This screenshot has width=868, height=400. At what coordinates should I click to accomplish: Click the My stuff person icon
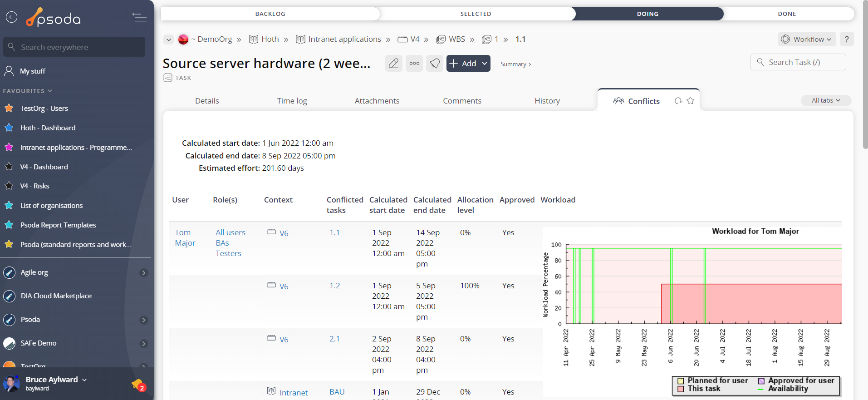click(x=9, y=71)
